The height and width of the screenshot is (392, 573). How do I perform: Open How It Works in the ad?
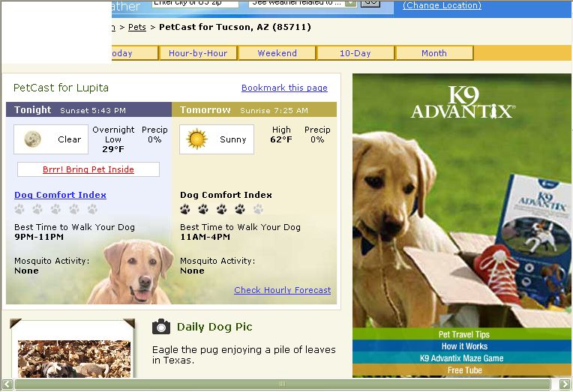(464, 346)
